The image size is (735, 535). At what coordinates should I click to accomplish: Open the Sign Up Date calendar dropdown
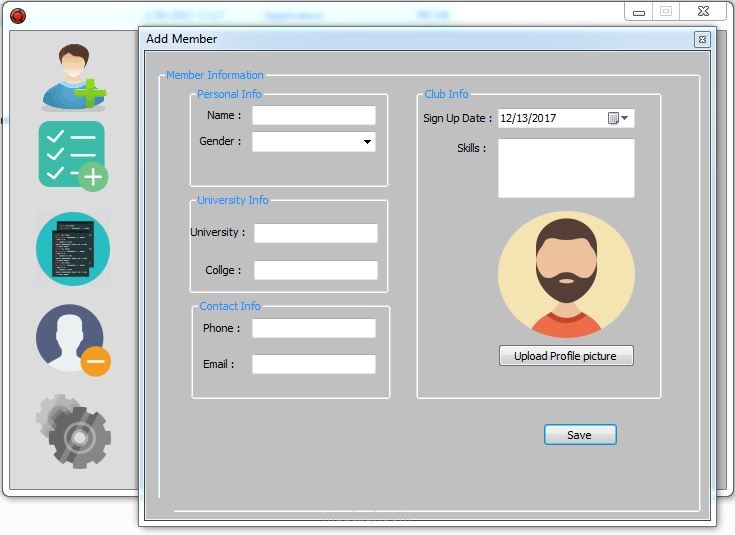tap(618, 118)
